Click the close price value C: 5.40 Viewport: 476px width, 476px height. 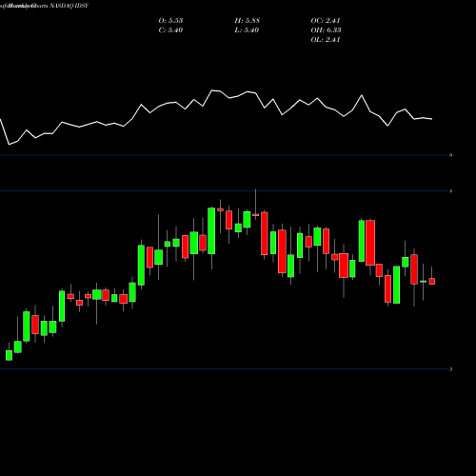170,30
